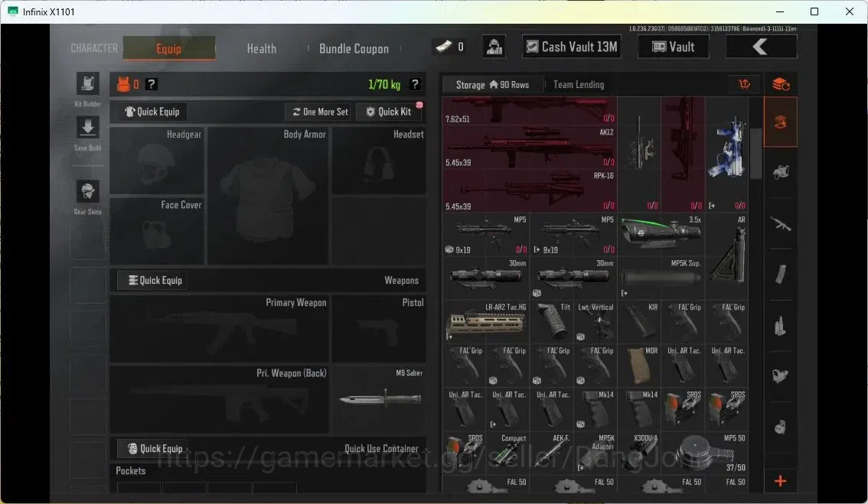The width and height of the screenshot is (868, 504).
Task: Select the Pistol slot
Action: [x=379, y=329]
